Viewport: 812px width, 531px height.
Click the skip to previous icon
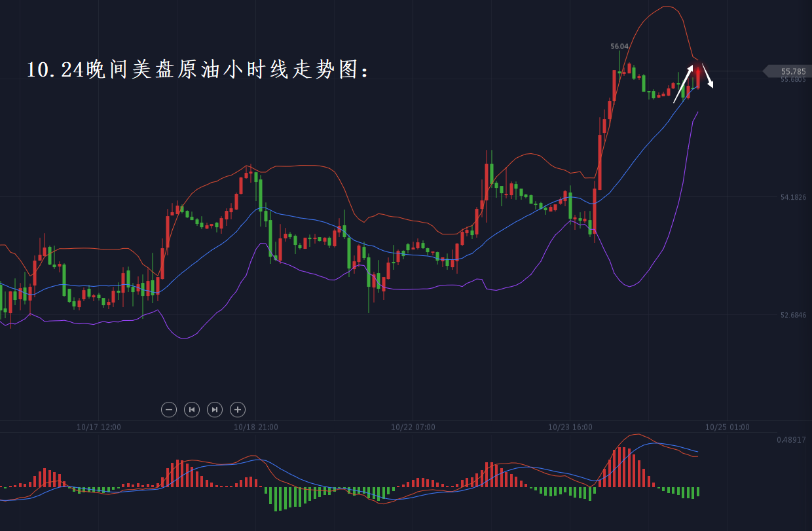coord(192,410)
